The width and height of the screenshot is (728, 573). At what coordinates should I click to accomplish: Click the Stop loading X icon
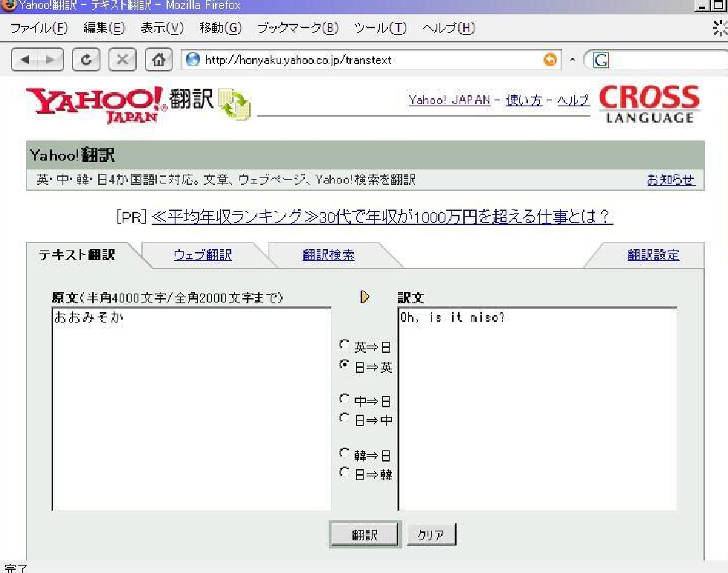click(x=123, y=60)
